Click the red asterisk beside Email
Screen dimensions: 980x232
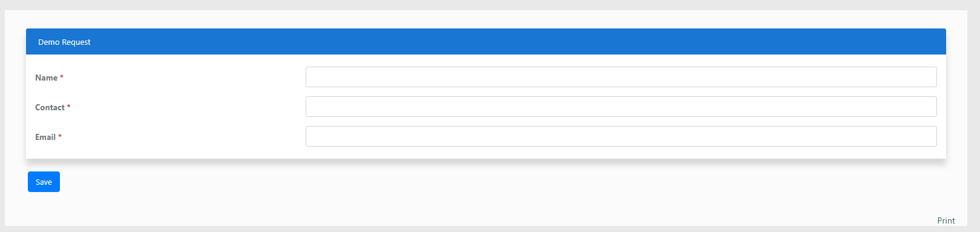tap(60, 136)
